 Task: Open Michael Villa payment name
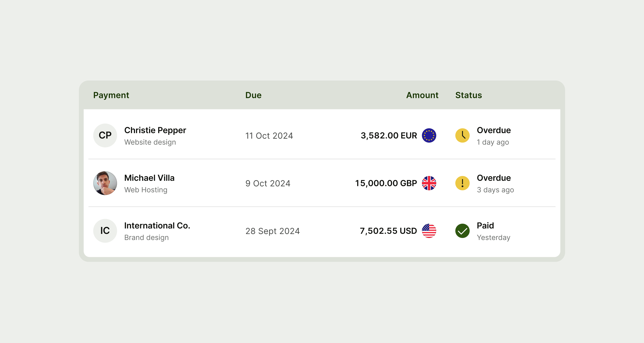tap(149, 178)
